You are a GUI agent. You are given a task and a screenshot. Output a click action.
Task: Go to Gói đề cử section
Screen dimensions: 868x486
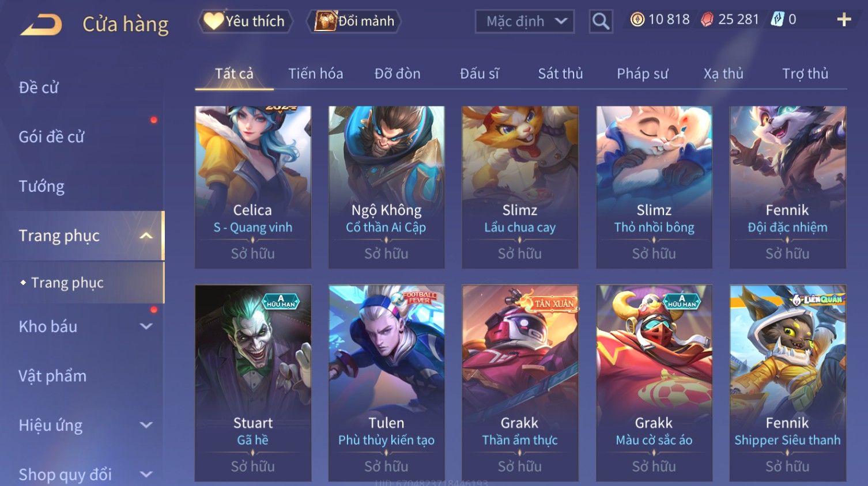[51, 137]
